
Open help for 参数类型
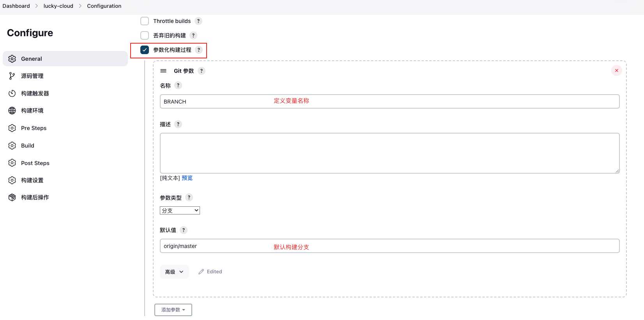[x=189, y=197]
